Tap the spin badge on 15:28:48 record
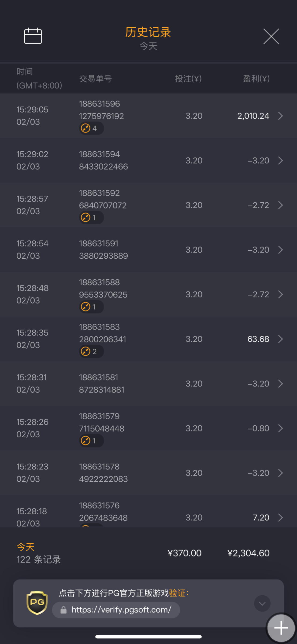Screen dimensions: 297x644 (x=91, y=307)
